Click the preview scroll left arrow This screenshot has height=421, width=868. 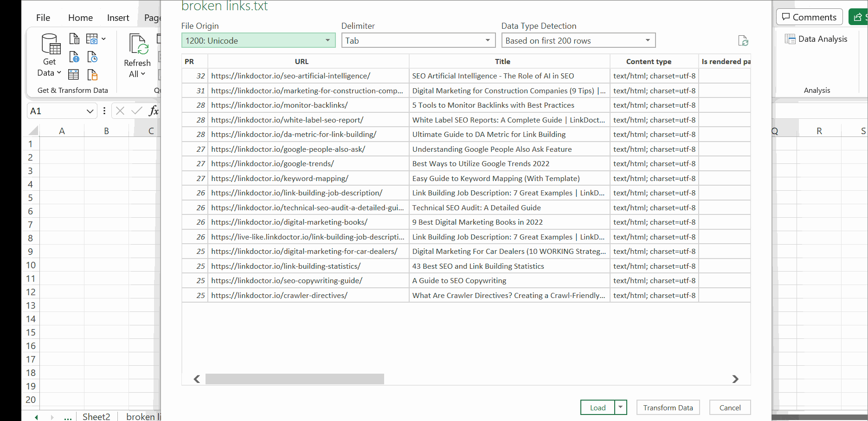[x=197, y=379]
